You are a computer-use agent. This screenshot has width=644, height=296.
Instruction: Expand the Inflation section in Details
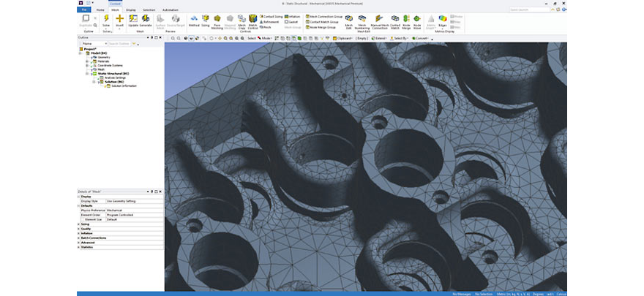click(x=79, y=234)
